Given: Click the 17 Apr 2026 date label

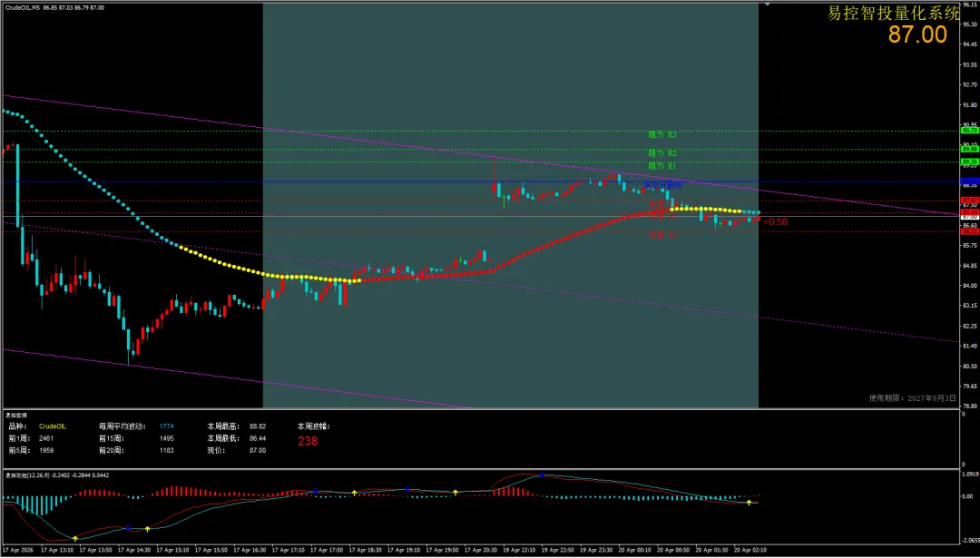Looking at the screenshot, I should (x=19, y=551).
